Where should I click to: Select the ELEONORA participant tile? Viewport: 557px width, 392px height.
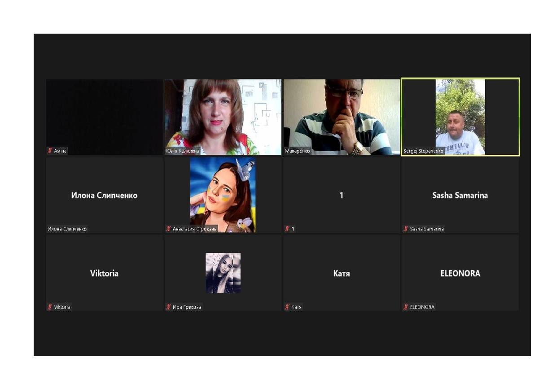pyautogui.click(x=461, y=273)
